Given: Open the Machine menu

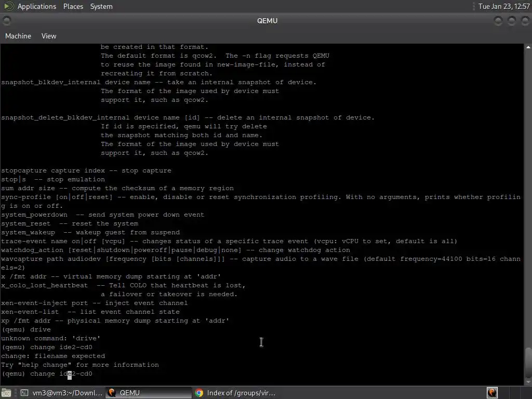Looking at the screenshot, I should point(18,36).
